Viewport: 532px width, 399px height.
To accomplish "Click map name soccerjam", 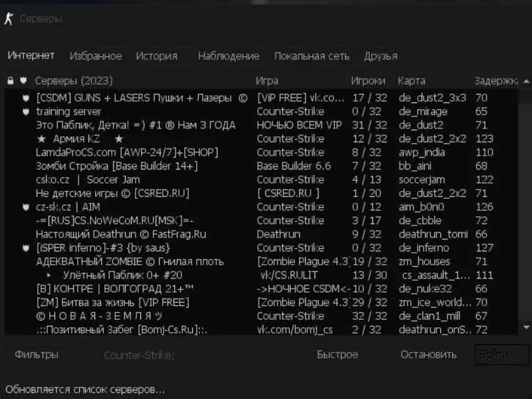I will (x=422, y=180).
